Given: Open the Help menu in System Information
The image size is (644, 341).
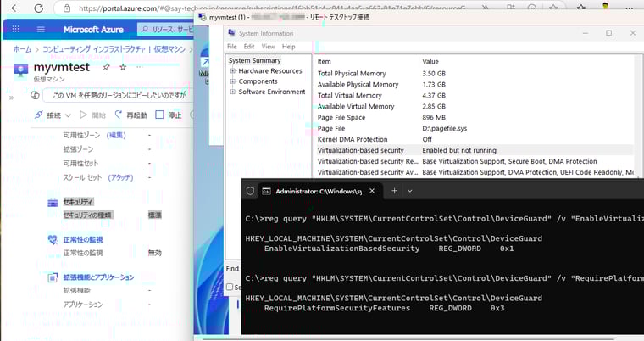Looking at the screenshot, I should [288, 47].
